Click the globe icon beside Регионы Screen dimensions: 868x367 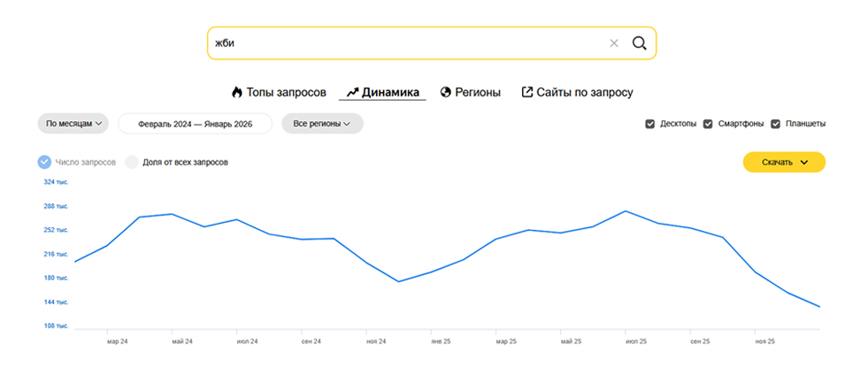tap(446, 92)
